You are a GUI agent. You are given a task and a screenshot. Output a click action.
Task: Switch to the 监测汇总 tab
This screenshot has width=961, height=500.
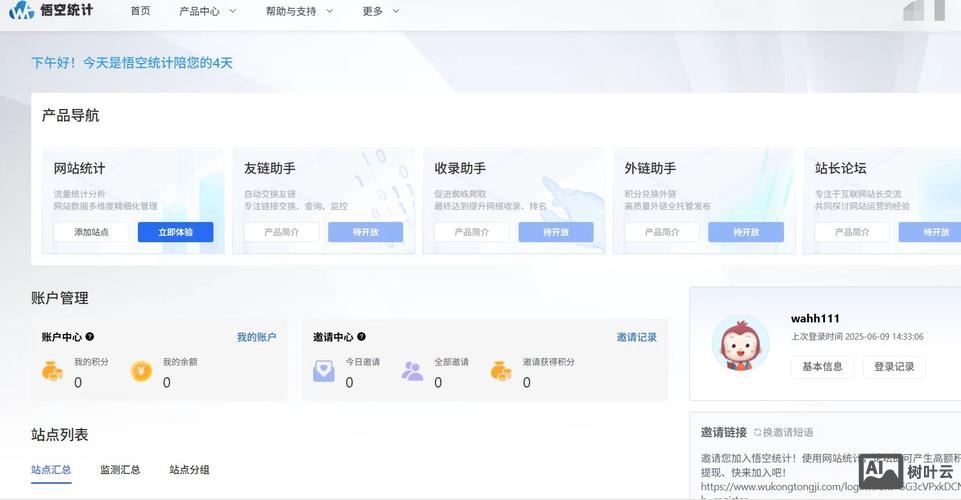point(120,470)
